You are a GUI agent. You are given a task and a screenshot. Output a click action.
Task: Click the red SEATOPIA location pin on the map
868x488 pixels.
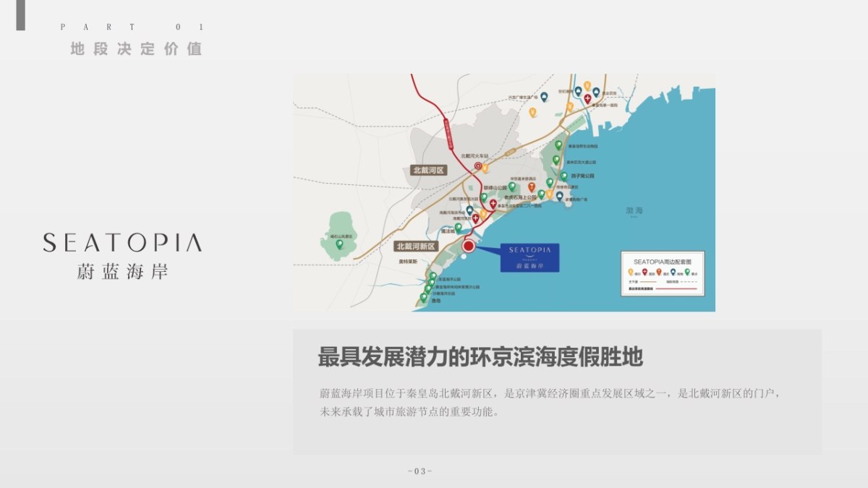pyautogui.click(x=469, y=245)
